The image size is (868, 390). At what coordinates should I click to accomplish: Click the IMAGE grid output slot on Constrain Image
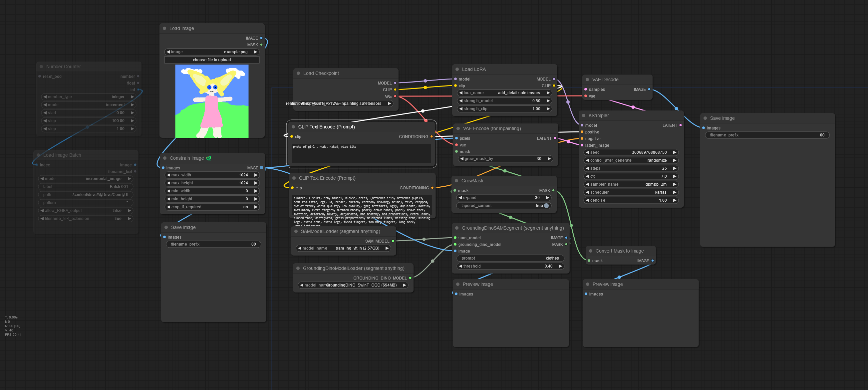pos(261,168)
